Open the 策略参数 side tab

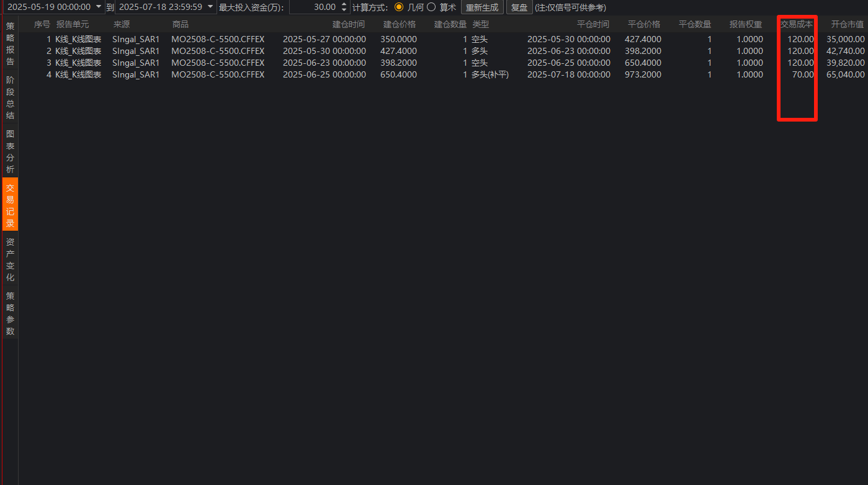pos(11,313)
